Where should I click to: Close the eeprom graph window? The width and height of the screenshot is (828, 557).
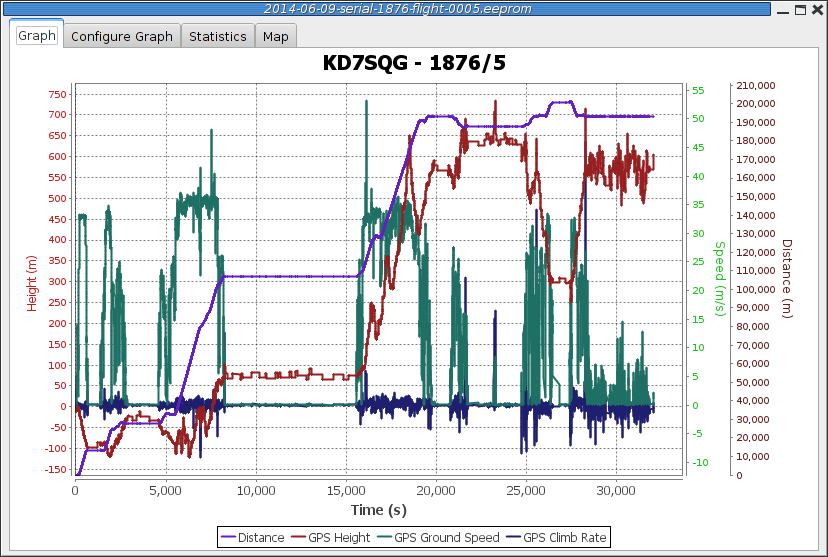[x=818, y=10]
